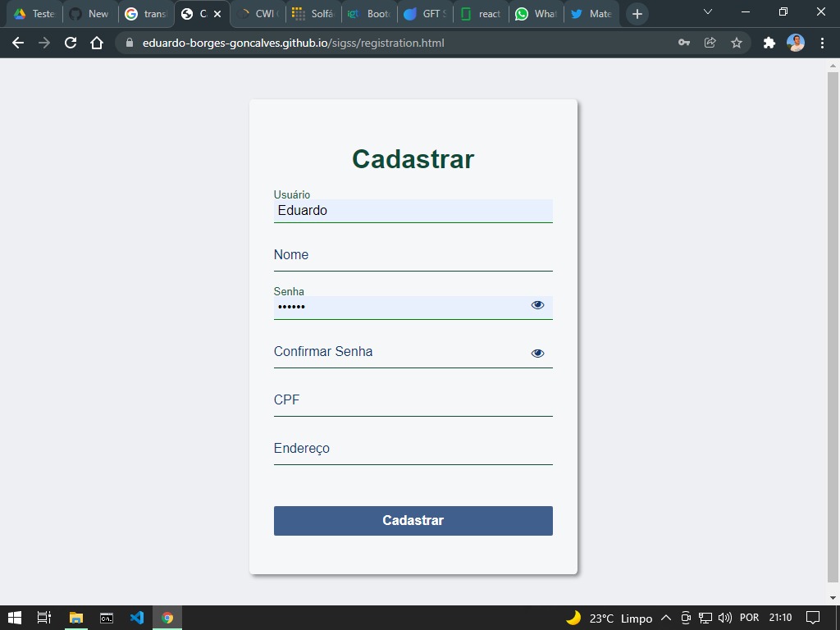Open the command prompt taskbar icon

pos(107,618)
